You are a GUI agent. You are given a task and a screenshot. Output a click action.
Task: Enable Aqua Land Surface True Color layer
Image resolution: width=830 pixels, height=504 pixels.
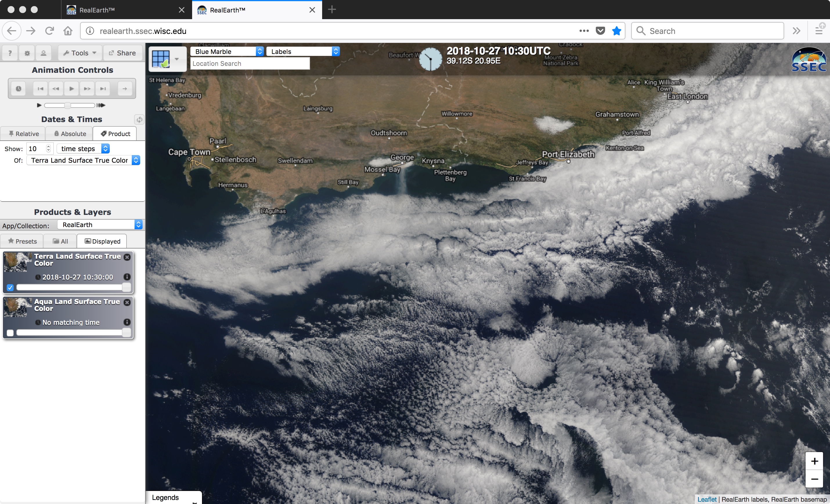10,333
